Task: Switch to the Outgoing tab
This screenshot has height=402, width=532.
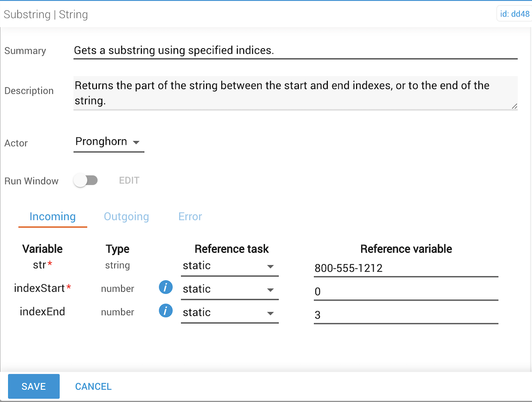Action: click(126, 217)
